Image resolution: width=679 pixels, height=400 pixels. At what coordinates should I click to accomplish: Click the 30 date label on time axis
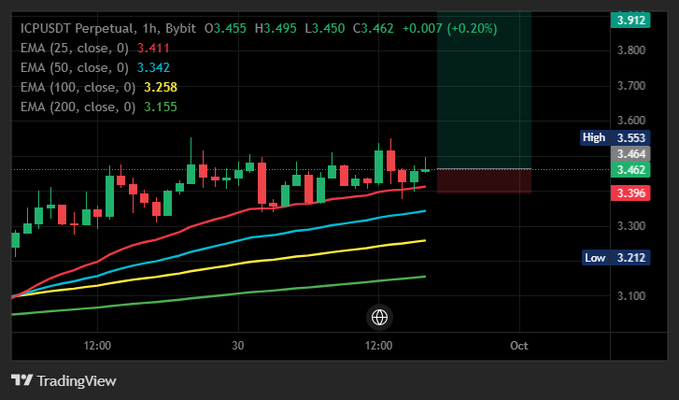238,345
